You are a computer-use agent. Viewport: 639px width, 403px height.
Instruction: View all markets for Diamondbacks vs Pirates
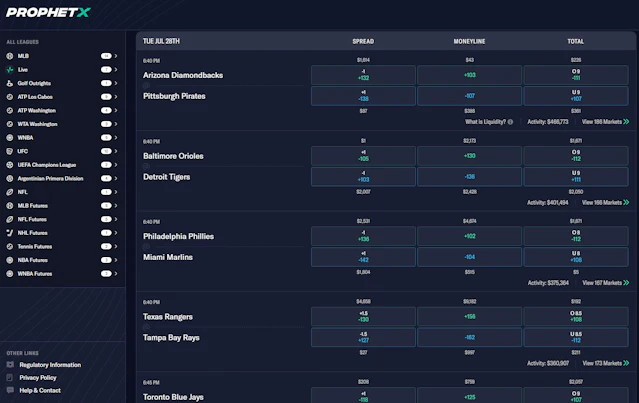pos(605,122)
